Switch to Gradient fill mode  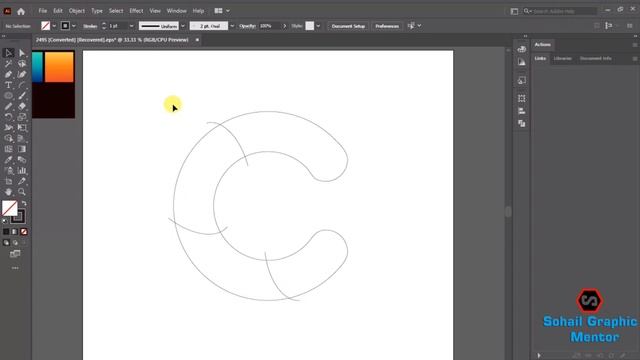pyautogui.click(x=15, y=231)
